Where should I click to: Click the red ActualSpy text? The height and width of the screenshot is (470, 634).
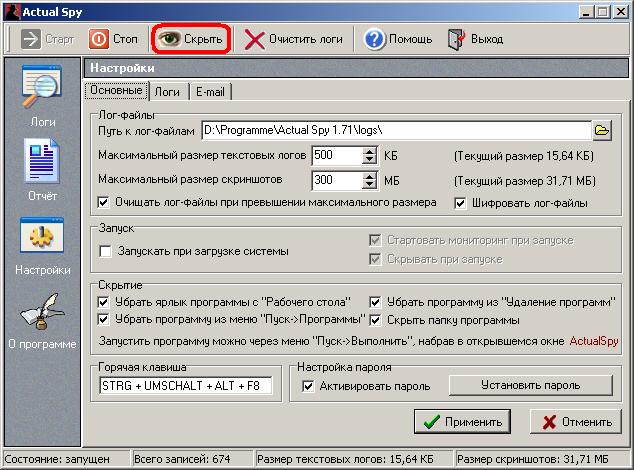tap(594, 341)
